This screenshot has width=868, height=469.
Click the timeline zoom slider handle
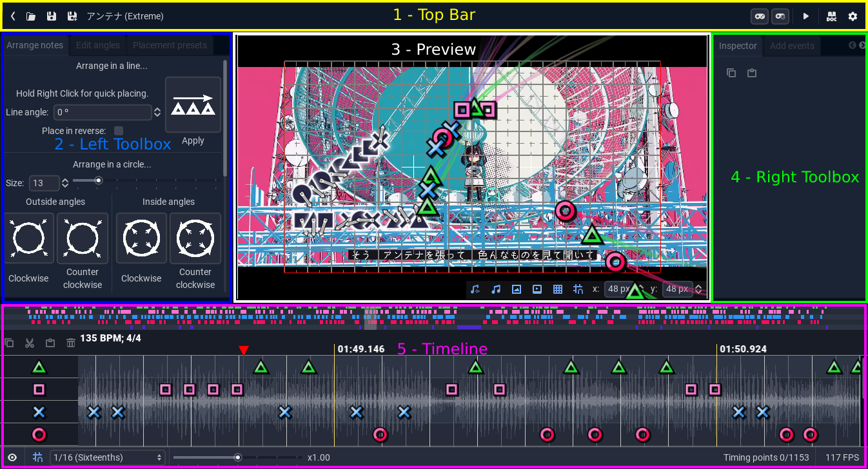coord(238,457)
